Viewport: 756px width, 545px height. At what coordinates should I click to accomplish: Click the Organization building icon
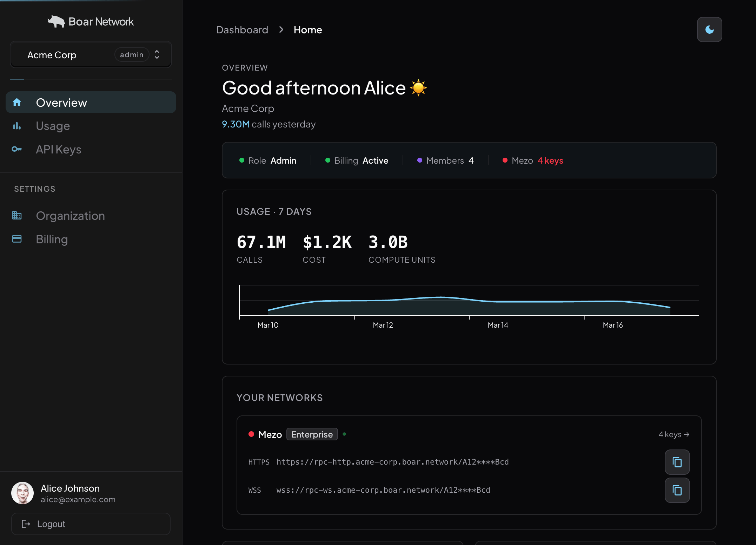[17, 216]
